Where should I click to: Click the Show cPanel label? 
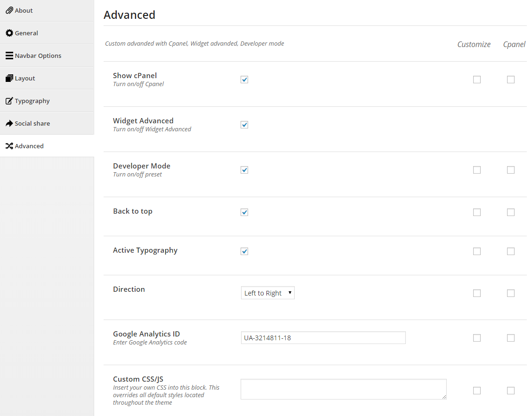click(135, 76)
